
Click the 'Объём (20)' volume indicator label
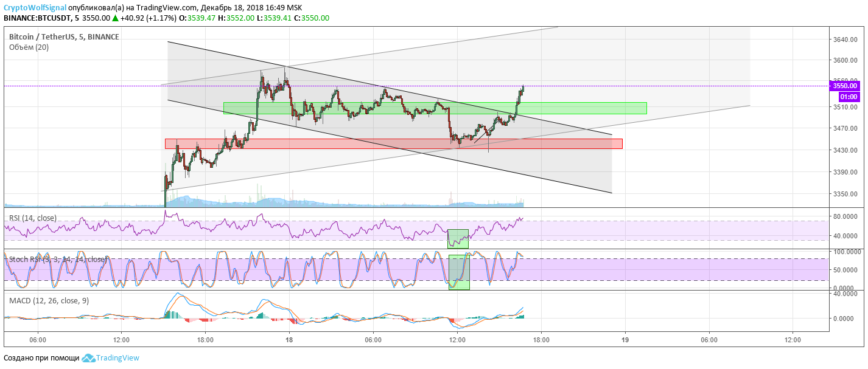[29, 47]
